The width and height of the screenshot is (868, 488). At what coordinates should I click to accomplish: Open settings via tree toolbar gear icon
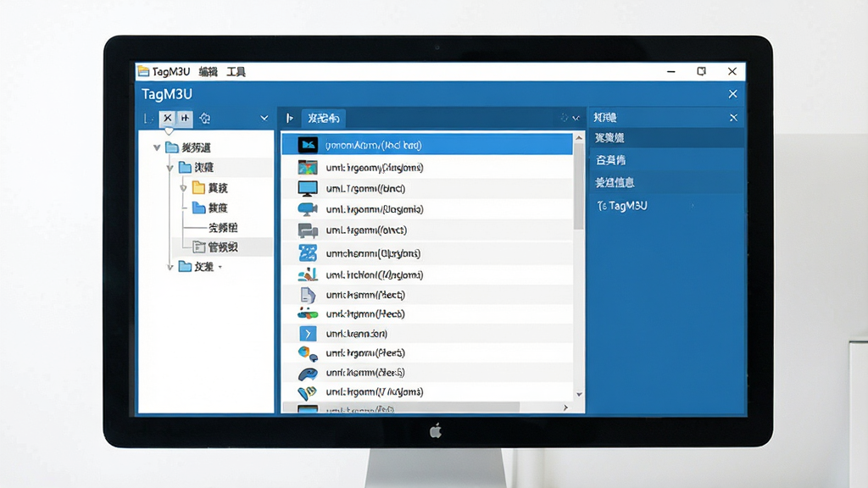point(205,119)
